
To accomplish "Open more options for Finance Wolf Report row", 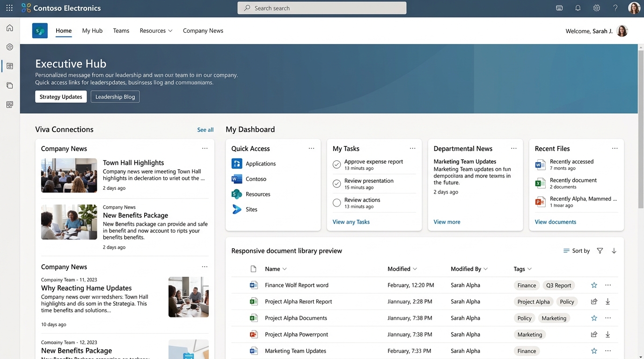I will pos(608,285).
